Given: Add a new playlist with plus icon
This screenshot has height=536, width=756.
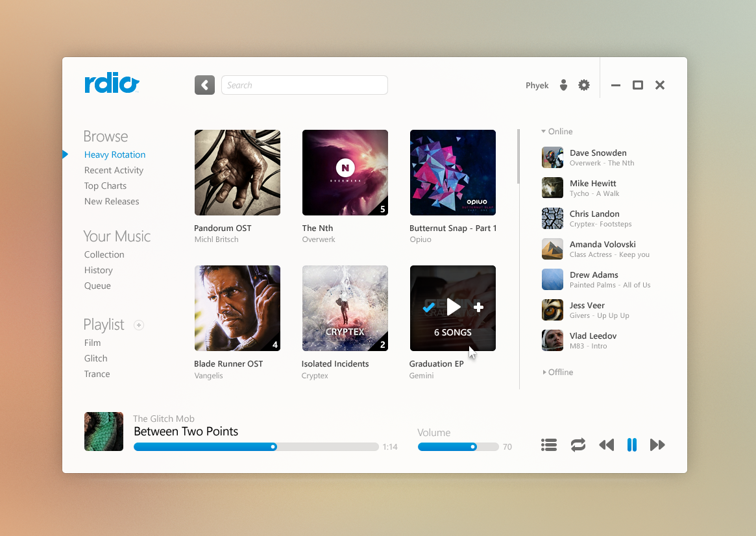Looking at the screenshot, I should pos(139,325).
